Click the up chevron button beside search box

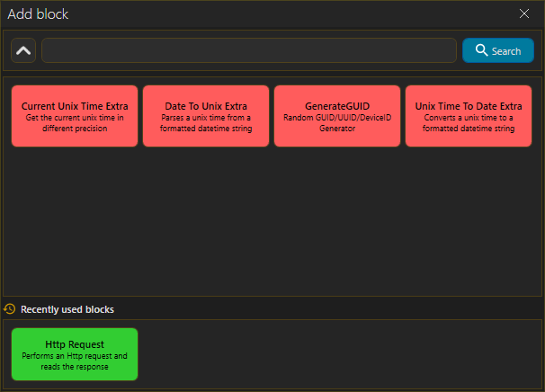[x=23, y=50]
